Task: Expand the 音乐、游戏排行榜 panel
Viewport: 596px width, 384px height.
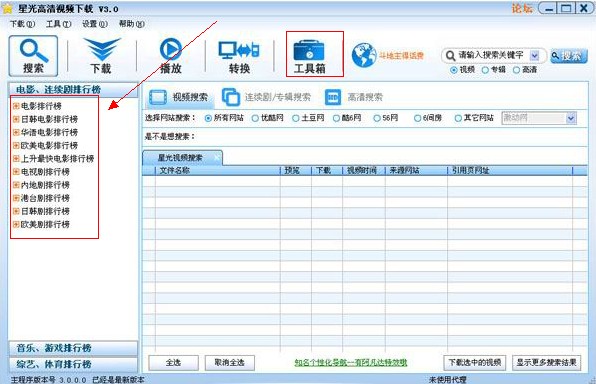Action: tap(73, 348)
